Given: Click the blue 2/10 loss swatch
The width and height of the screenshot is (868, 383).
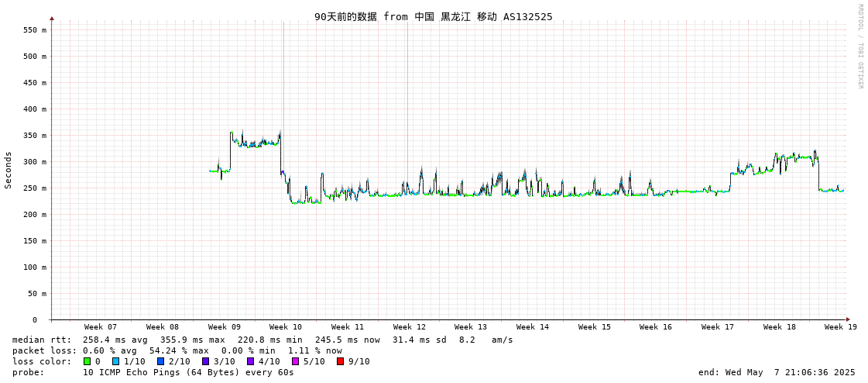Looking at the screenshot, I should [x=160, y=361].
